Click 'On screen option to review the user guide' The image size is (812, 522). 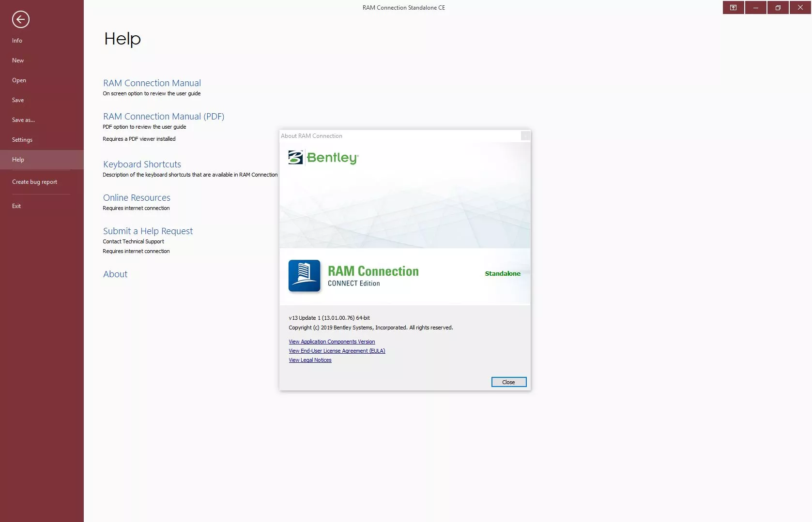(x=152, y=93)
